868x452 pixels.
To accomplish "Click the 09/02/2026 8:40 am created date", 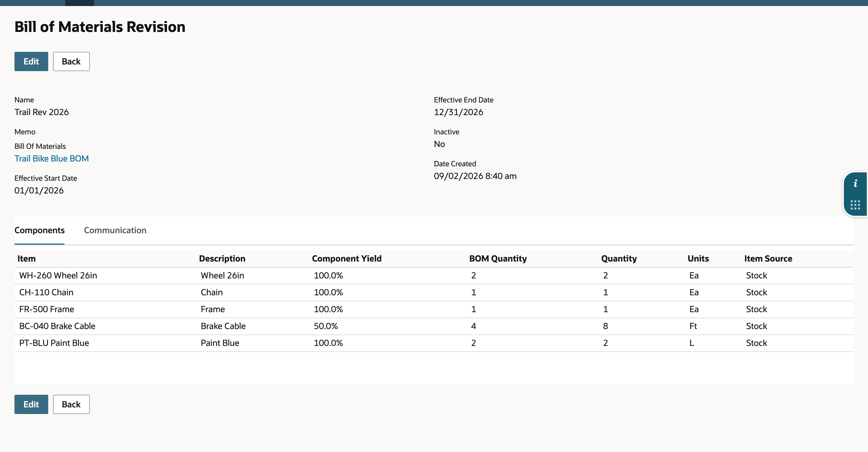I will click(475, 176).
